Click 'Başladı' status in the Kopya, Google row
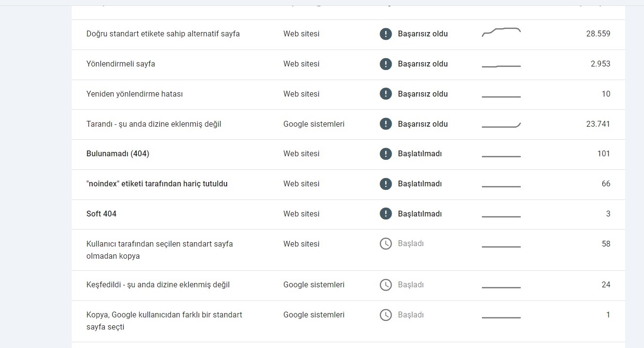Viewport: 644px width, 348px height. point(411,315)
